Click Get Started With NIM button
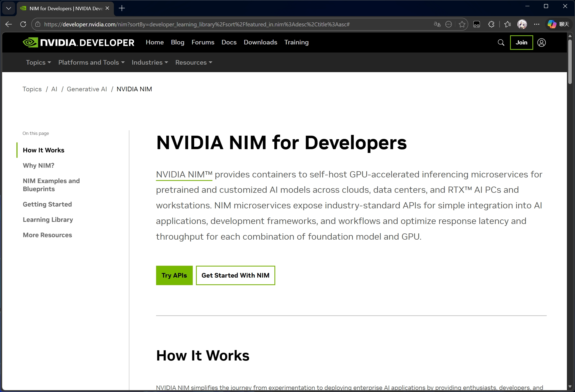 235,275
